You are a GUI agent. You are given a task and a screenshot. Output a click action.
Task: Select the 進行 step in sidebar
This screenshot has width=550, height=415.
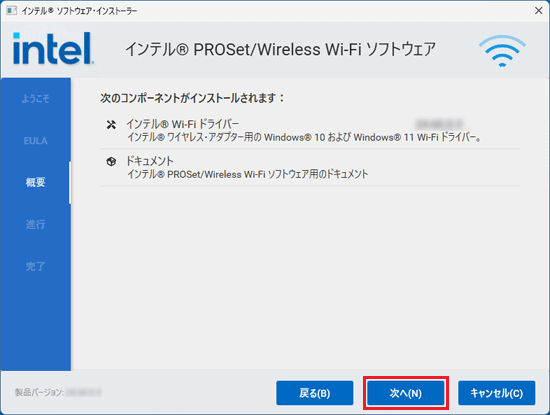35,224
